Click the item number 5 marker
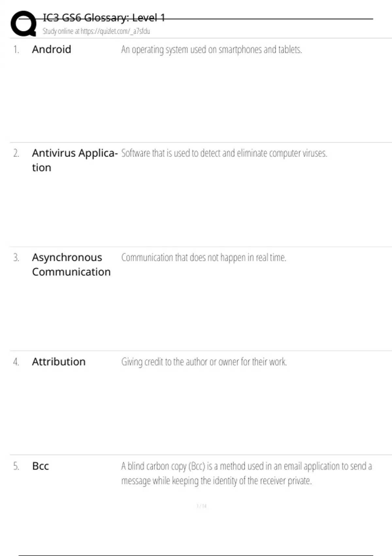This screenshot has width=392, height=556. tap(16, 466)
